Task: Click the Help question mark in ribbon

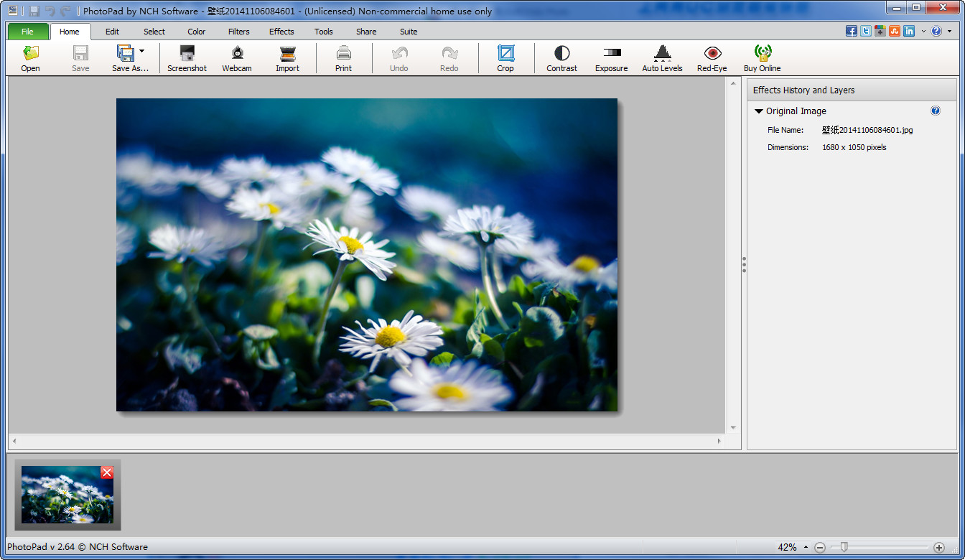Action: point(936,31)
